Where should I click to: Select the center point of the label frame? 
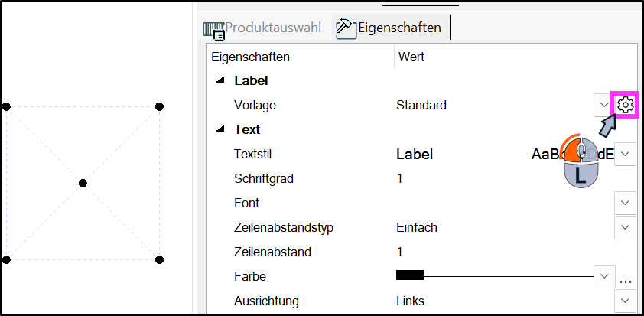click(x=83, y=183)
